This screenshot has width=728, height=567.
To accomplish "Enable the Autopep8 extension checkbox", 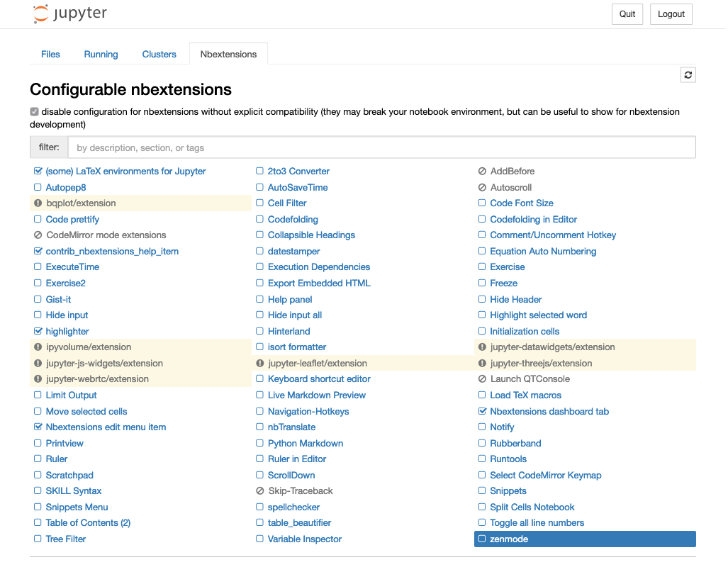I will [38, 187].
